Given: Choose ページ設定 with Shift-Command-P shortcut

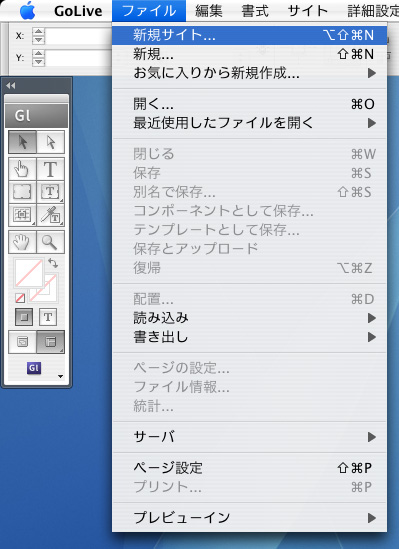Looking at the screenshot, I should [x=249, y=468].
